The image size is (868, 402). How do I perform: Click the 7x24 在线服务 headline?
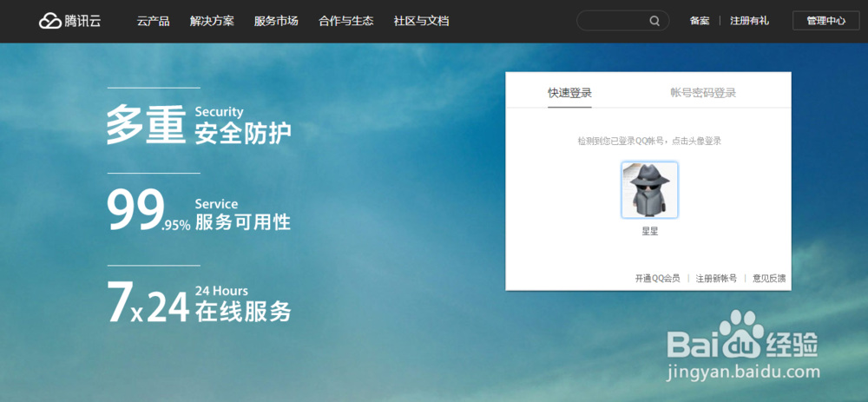[199, 303]
